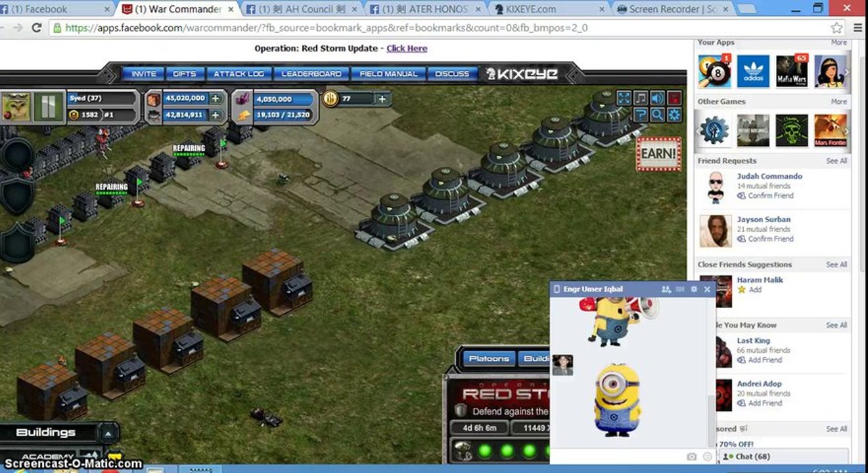Confirm friend request from Jayson Surban

[x=770, y=239]
